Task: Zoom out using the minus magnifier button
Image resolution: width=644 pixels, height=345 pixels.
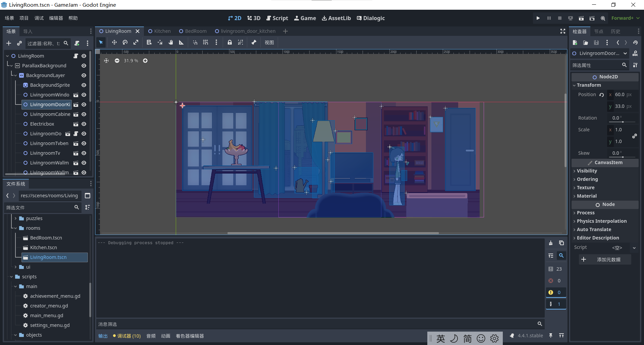Action: tap(117, 61)
